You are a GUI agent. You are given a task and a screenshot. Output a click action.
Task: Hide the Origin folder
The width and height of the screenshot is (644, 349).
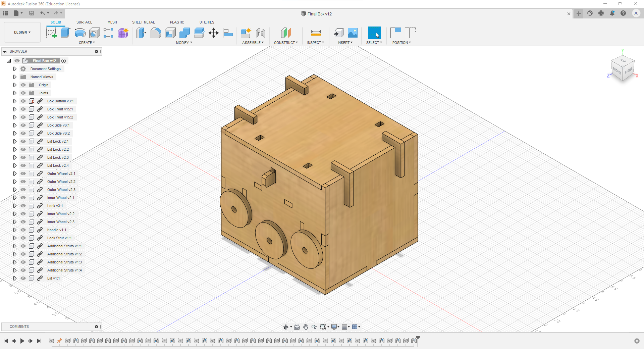[x=23, y=85]
